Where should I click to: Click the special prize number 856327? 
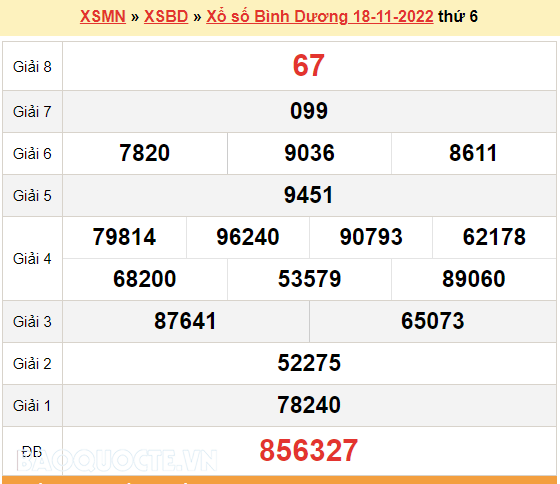pyautogui.click(x=309, y=450)
